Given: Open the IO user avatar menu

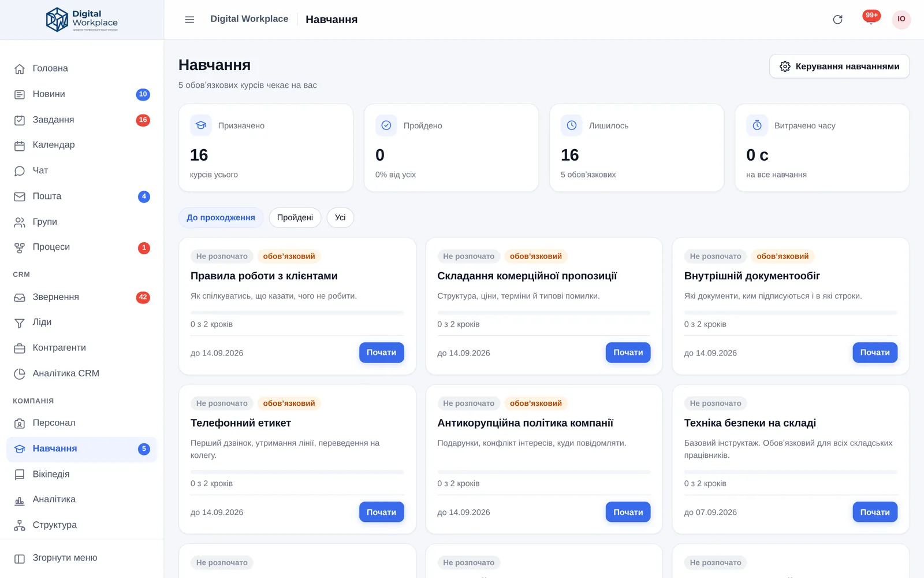Looking at the screenshot, I should pyautogui.click(x=901, y=19).
